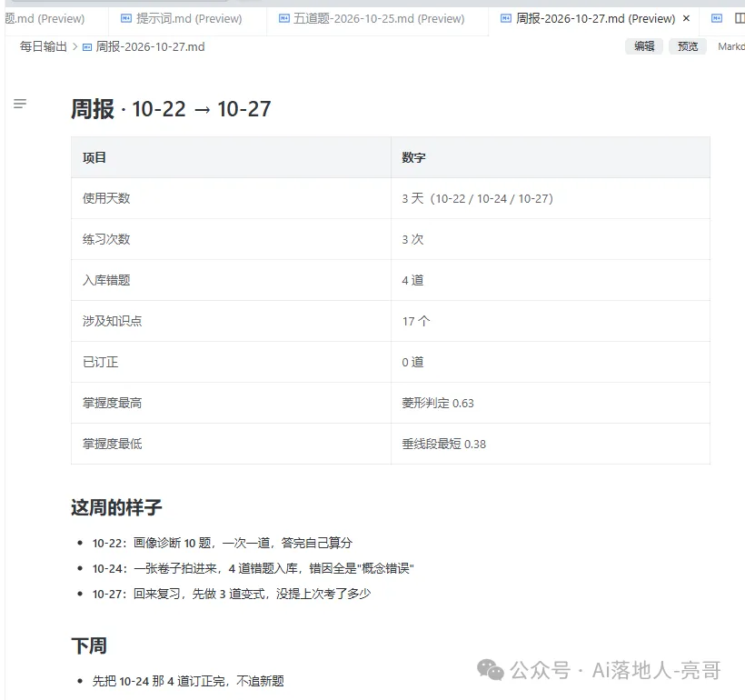Click the 10-27 回来复习 bullet

coord(232,594)
